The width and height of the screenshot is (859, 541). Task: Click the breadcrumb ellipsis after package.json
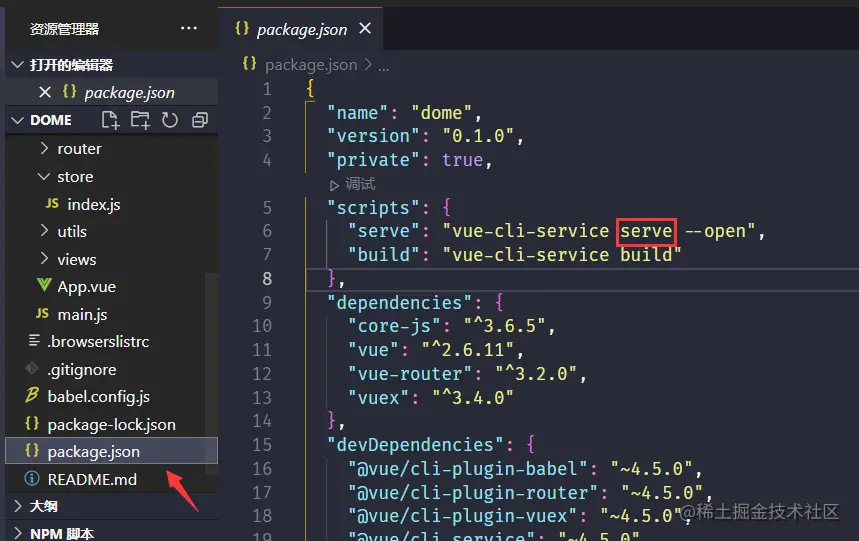tap(383, 68)
